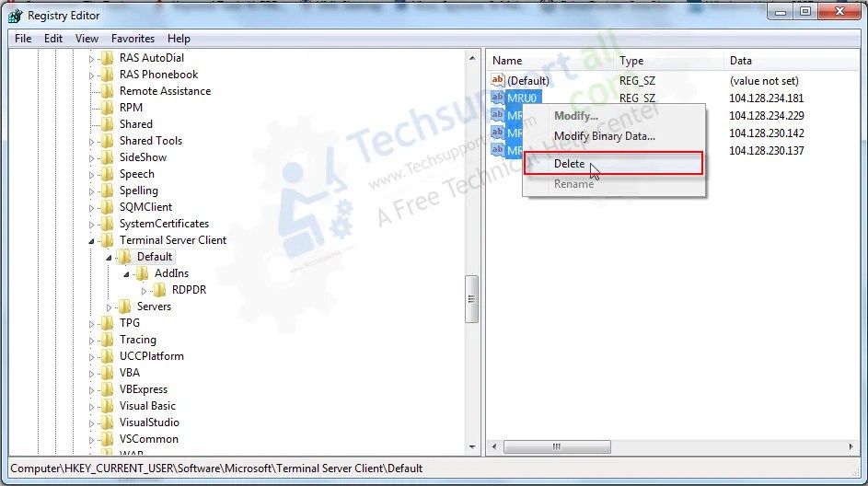
Task: Expand the Shared Tools key
Action: pos(92,142)
